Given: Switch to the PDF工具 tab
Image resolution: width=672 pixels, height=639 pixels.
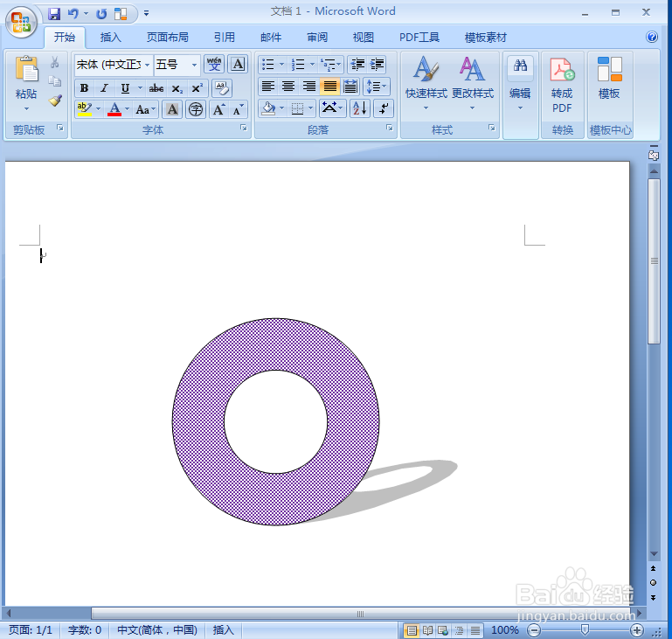Looking at the screenshot, I should coord(419,38).
